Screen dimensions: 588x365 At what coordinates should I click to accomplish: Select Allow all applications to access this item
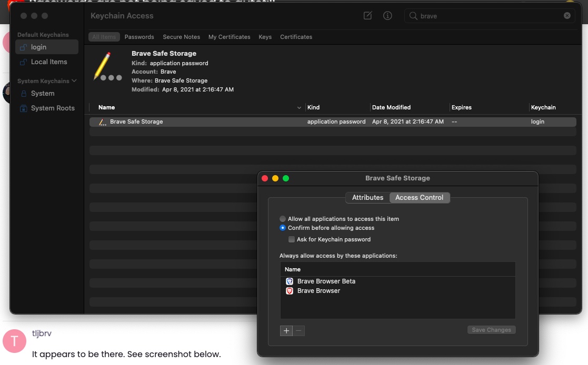click(x=283, y=218)
